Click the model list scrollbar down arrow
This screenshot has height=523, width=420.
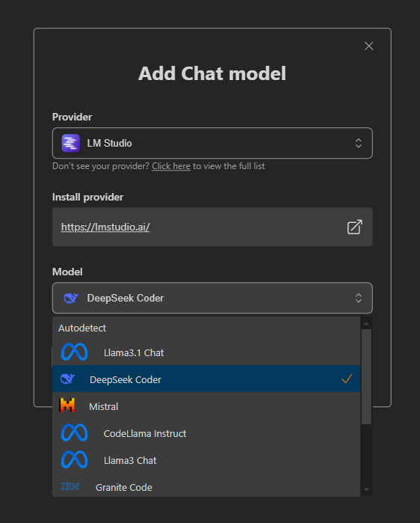point(366,489)
